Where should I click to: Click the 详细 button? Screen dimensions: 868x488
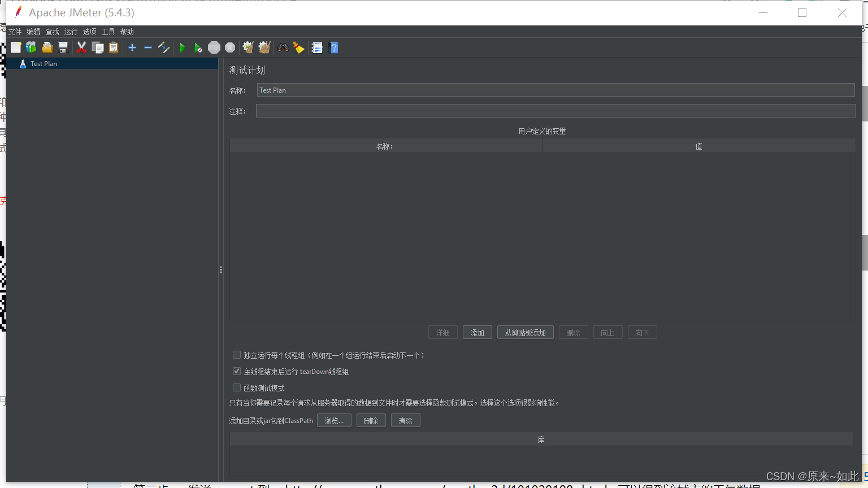point(443,333)
